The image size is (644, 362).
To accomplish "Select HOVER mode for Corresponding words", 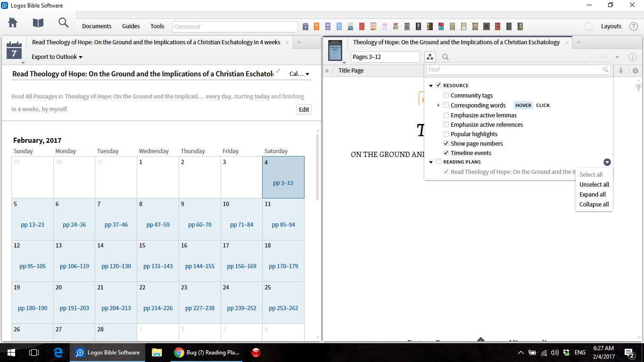I will (x=523, y=105).
